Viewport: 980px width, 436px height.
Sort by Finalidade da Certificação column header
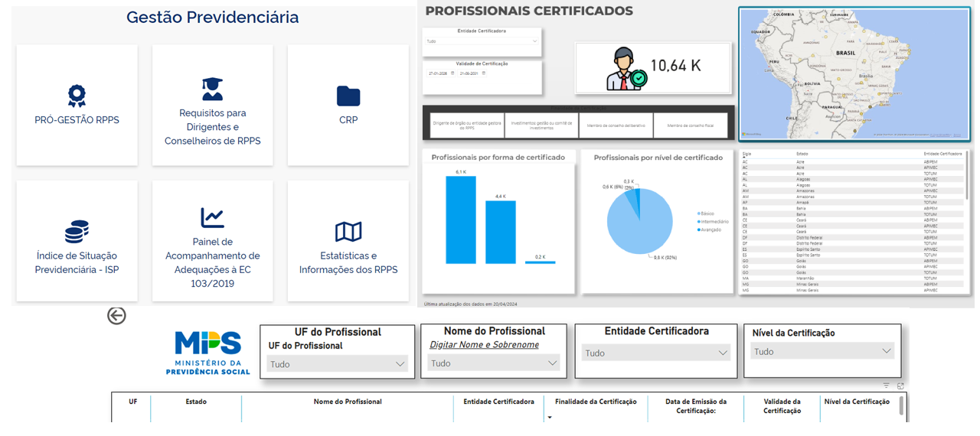point(596,402)
